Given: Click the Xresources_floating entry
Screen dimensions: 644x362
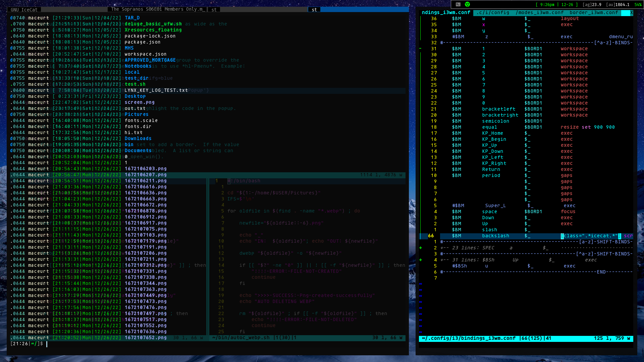Looking at the screenshot, I should tap(153, 30).
